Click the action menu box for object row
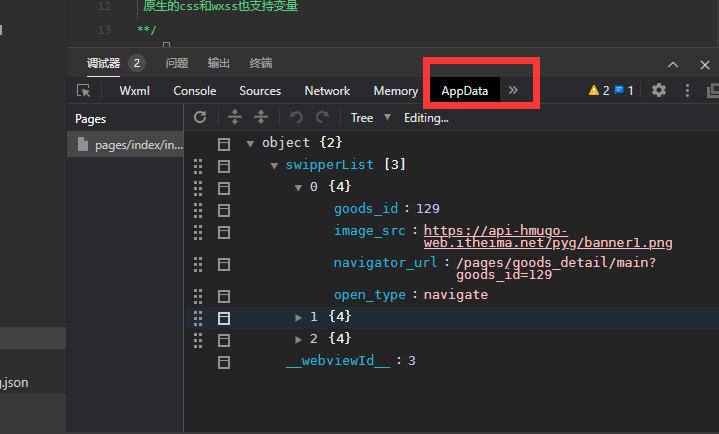719x434 pixels. coord(224,145)
